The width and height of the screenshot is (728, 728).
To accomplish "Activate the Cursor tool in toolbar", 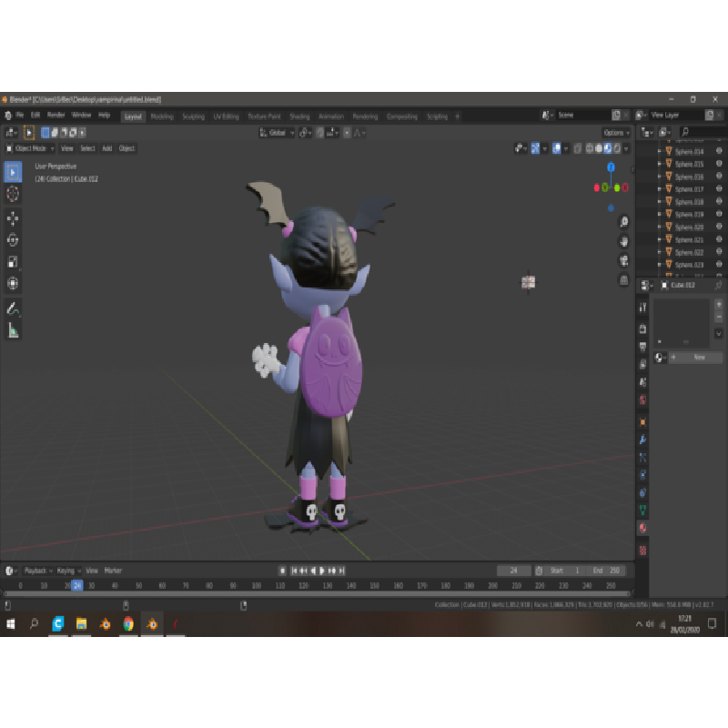I will click(13, 194).
